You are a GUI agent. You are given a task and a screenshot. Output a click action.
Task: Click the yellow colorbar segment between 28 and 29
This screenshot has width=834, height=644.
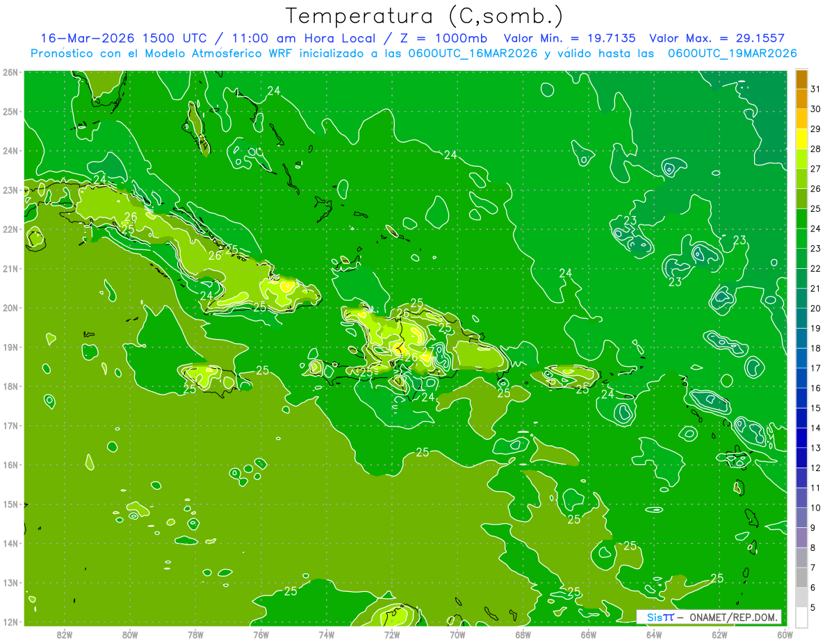801,139
